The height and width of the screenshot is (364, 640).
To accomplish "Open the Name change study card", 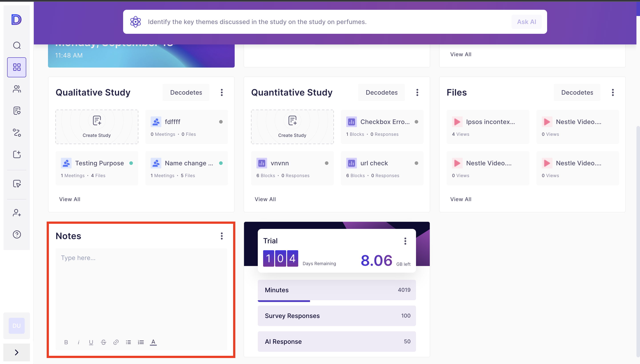I will click(186, 168).
